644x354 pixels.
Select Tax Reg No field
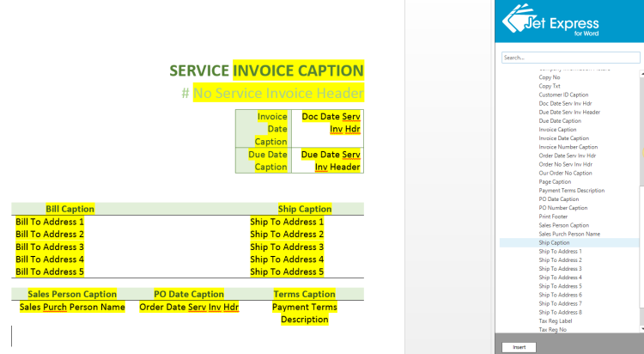point(552,330)
